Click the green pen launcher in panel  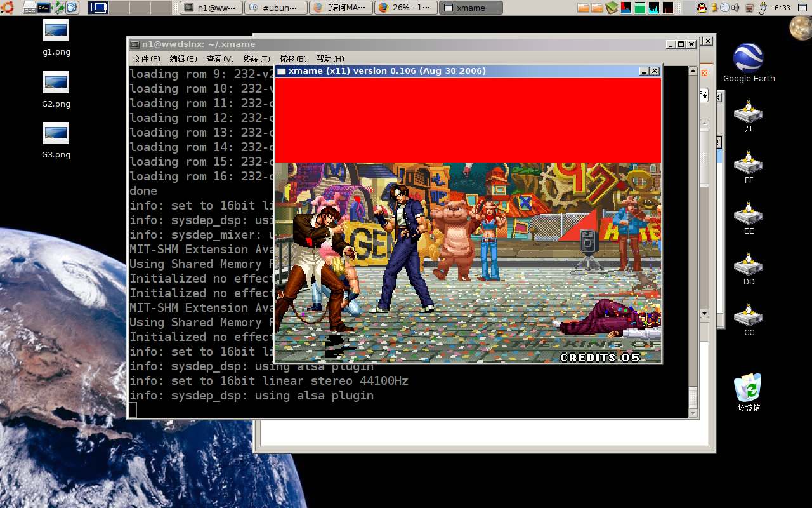58,8
